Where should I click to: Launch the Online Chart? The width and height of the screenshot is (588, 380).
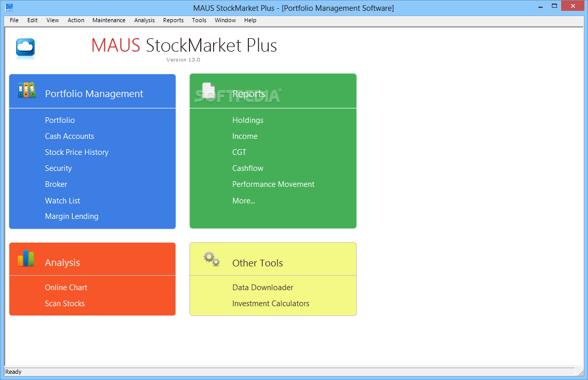[x=66, y=288]
